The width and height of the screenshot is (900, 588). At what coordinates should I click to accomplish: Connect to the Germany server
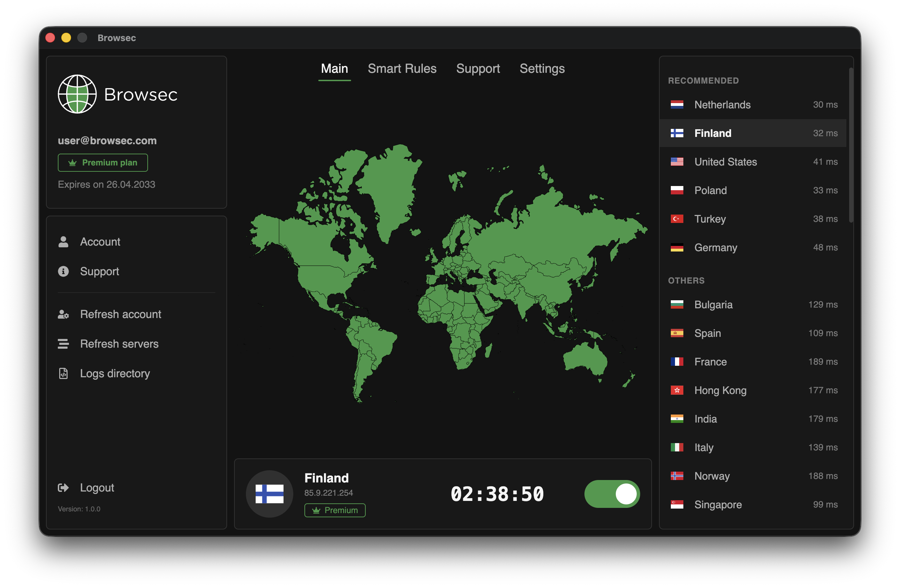click(x=715, y=248)
